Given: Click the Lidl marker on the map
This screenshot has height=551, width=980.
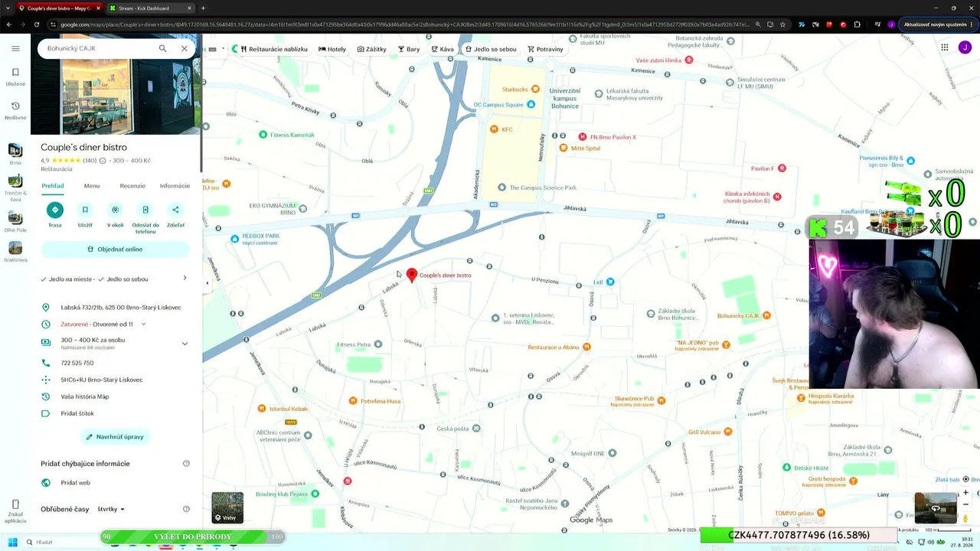Looking at the screenshot, I should point(610,282).
